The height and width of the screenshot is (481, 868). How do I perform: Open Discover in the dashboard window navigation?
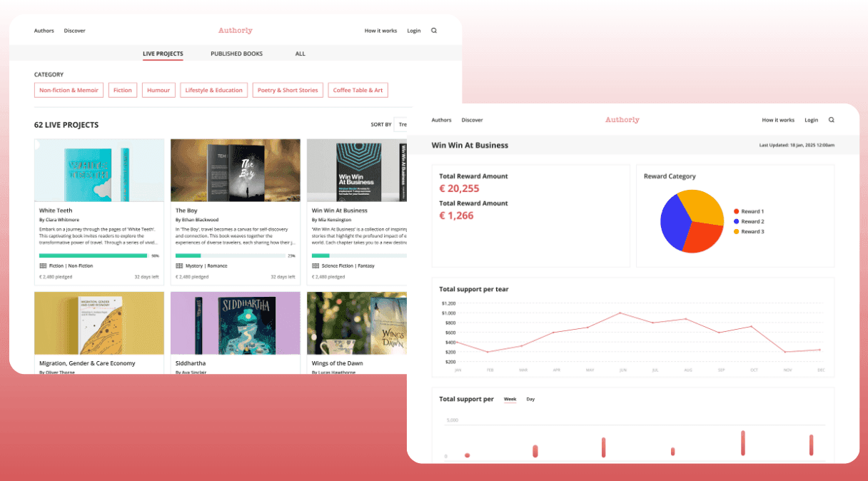coord(472,120)
